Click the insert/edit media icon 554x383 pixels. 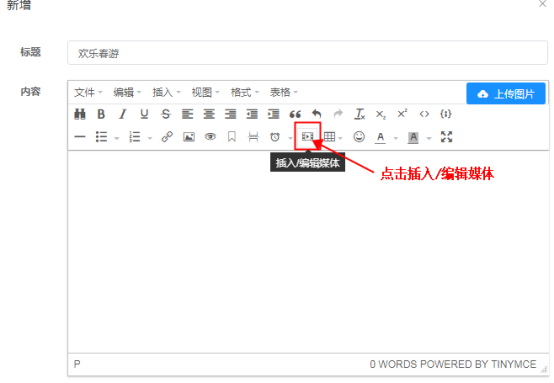[308, 136]
